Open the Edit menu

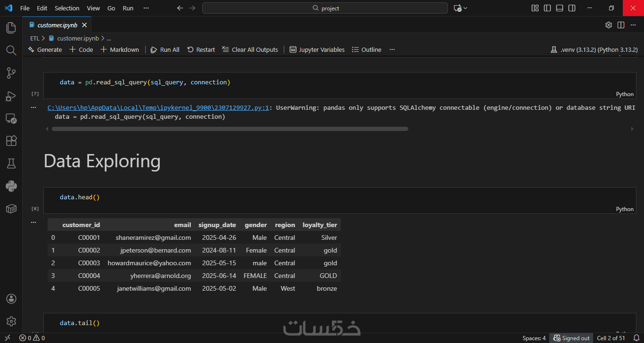tap(42, 8)
